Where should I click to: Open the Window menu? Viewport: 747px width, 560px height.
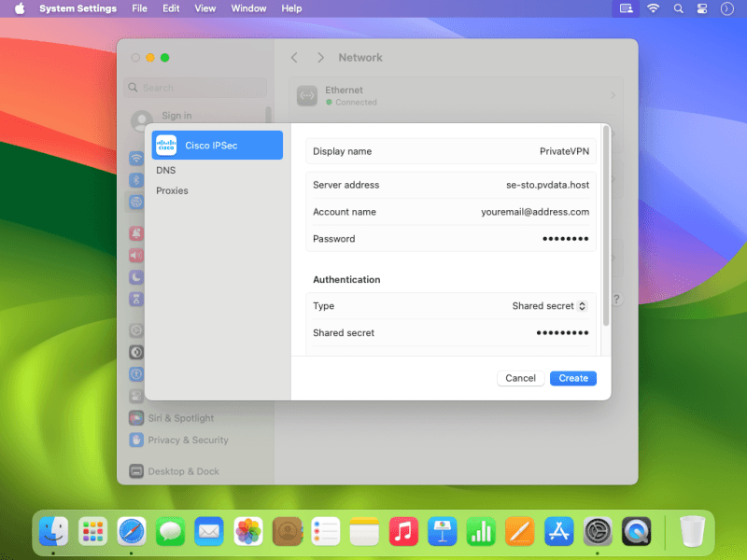[x=248, y=8]
